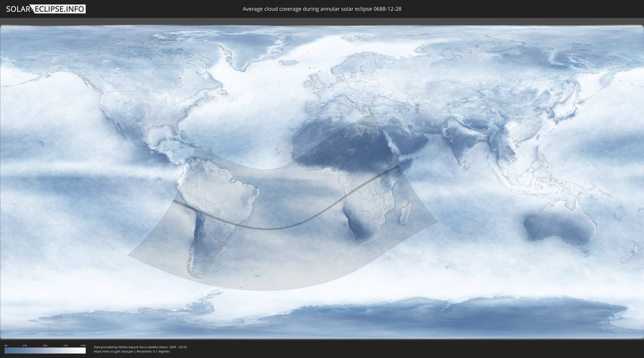Click the 100% legend label
644x358 pixels.
(83, 345)
